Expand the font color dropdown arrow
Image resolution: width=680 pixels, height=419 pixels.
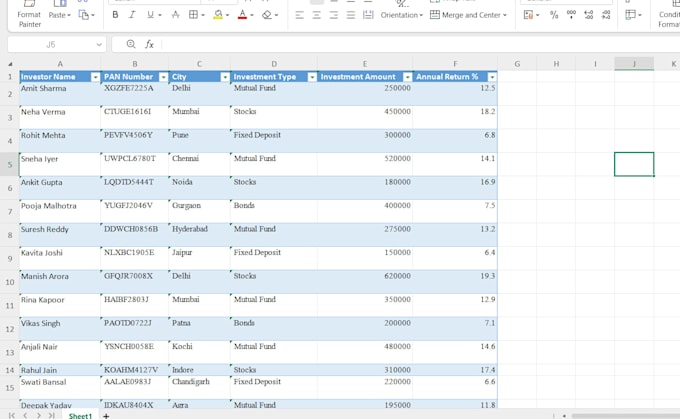(252, 15)
